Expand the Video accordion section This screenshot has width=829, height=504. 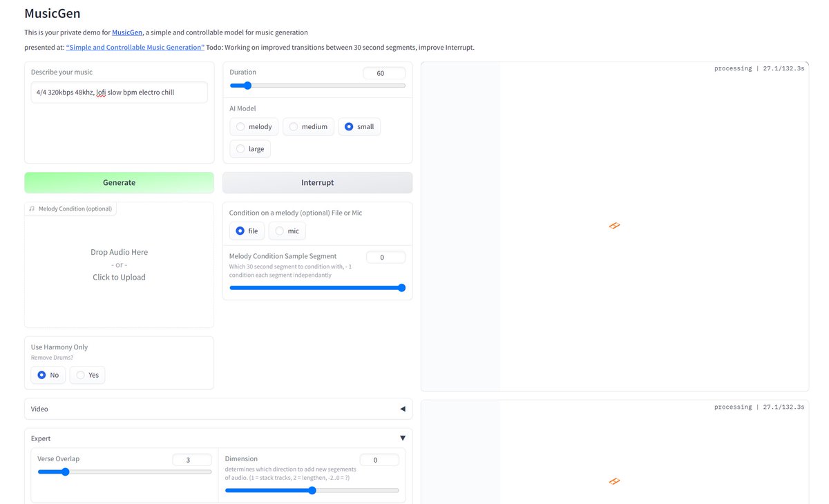tap(218, 409)
